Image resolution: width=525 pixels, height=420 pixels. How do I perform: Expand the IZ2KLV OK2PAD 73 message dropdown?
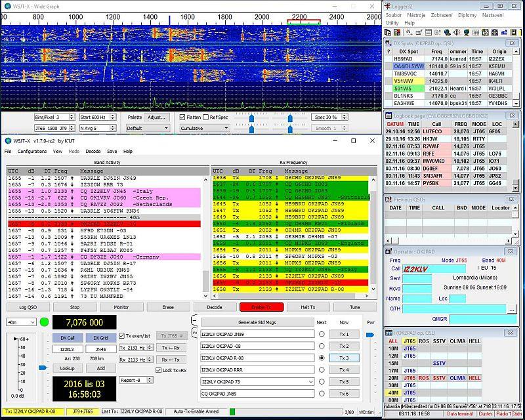click(310, 381)
